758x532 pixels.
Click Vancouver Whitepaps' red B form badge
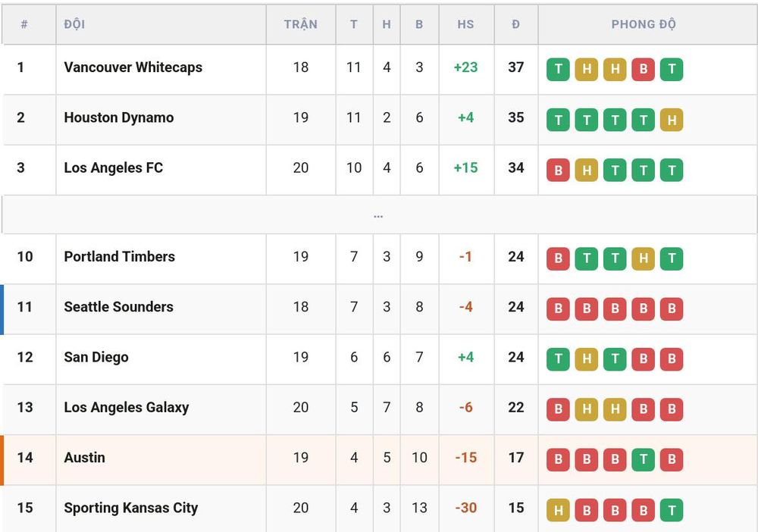point(644,69)
